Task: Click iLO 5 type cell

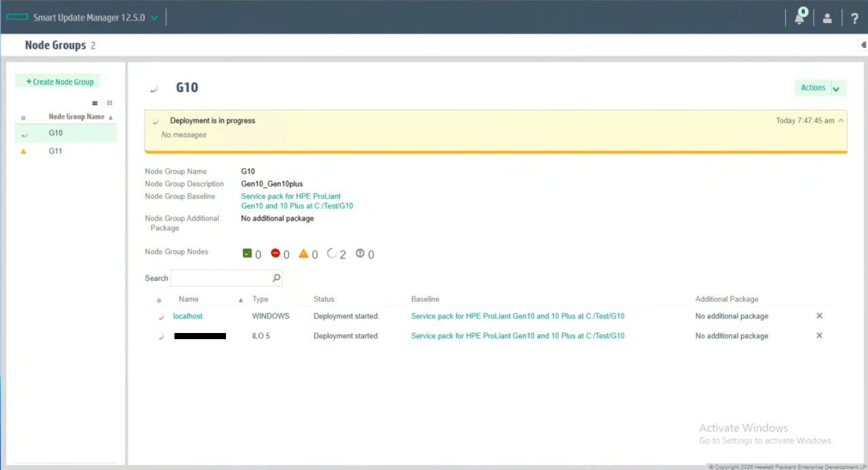Action: [x=261, y=336]
